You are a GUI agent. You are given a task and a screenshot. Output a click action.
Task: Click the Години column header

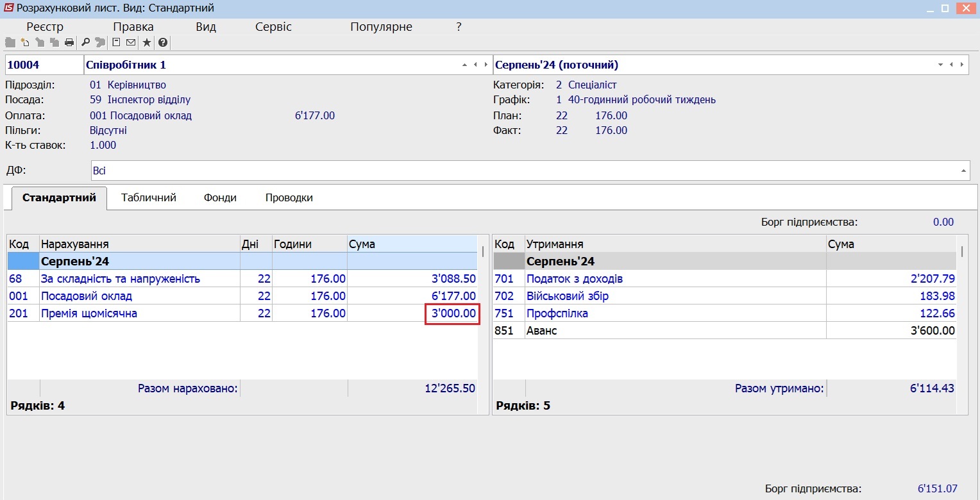pyautogui.click(x=310, y=244)
